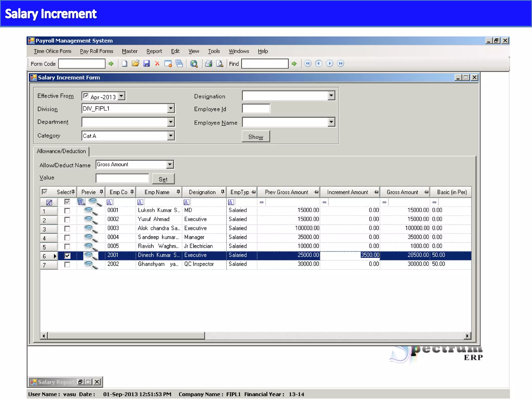Image resolution: width=532 pixels, height=399 pixels.
Task: Uncheck the selected Dinesh Kumar row
Action: pyautogui.click(x=67, y=256)
